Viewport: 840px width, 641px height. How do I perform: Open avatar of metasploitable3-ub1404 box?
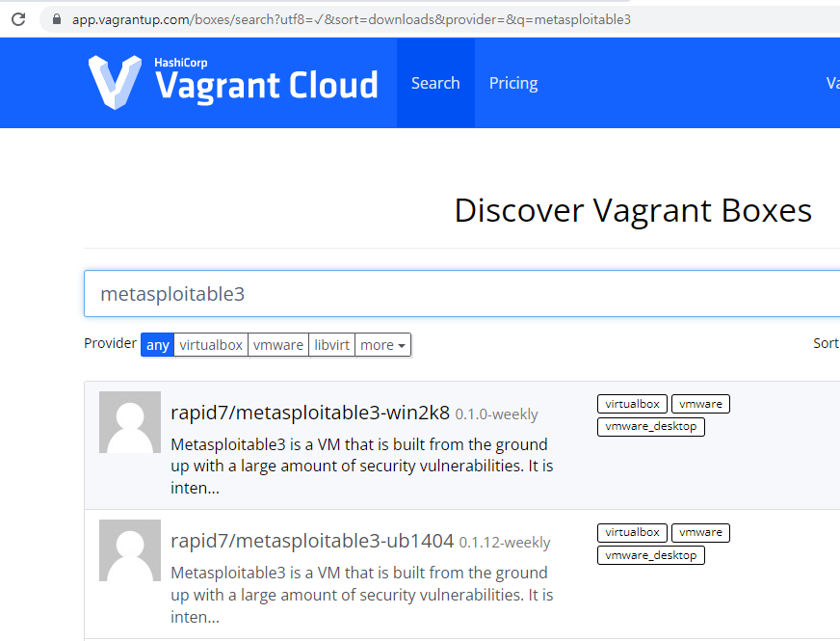tap(130, 549)
